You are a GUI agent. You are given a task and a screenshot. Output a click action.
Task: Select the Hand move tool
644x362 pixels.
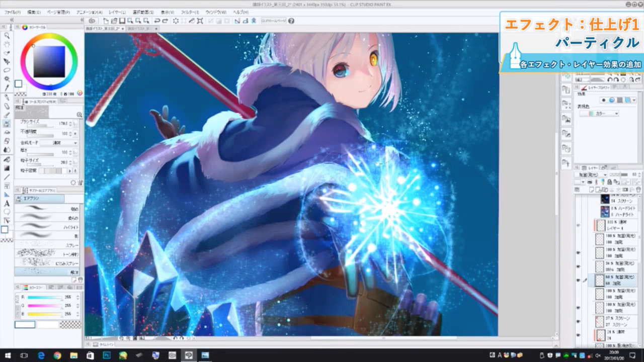tap(7, 44)
